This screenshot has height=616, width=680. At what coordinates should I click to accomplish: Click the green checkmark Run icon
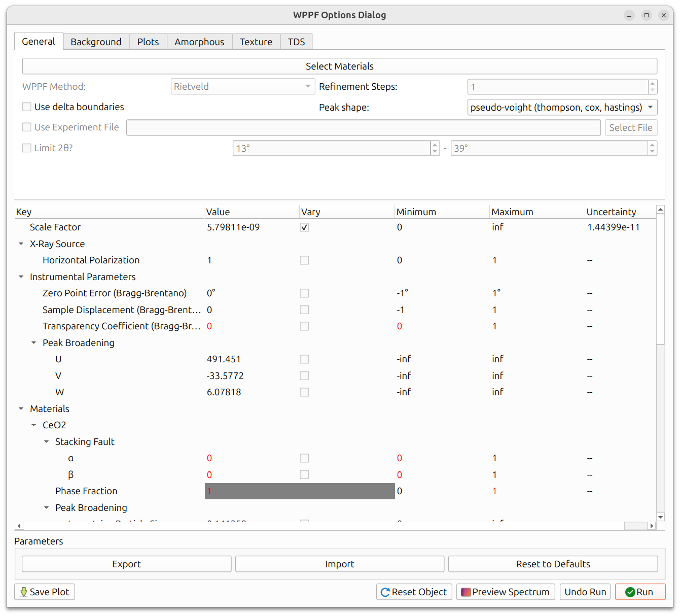point(630,592)
